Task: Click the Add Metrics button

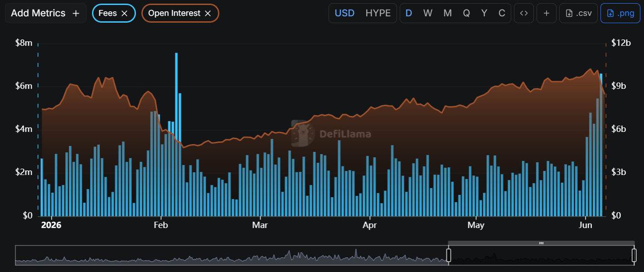Action: pos(45,13)
